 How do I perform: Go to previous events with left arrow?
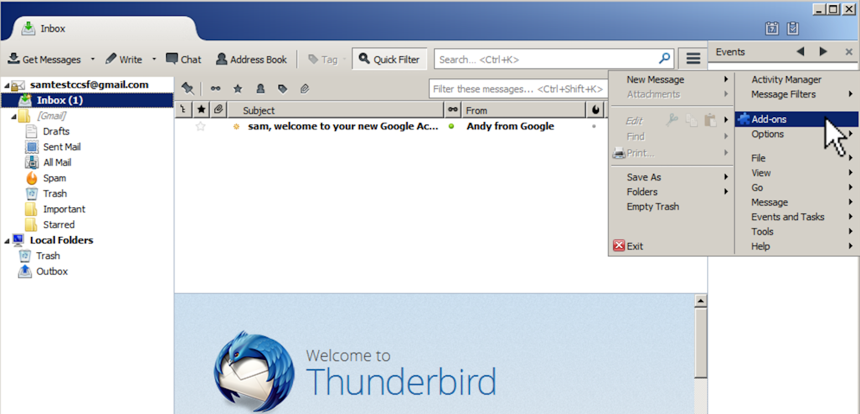800,52
